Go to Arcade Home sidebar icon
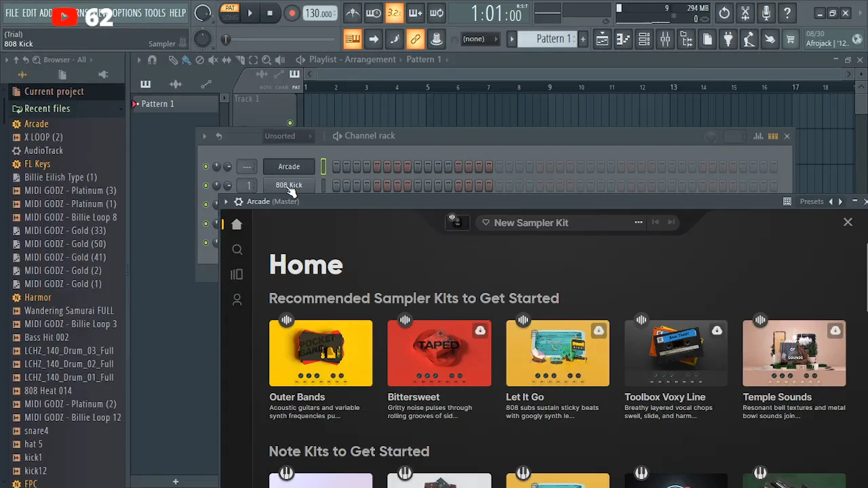The width and height of the screenshot is (868, 488). [237, 224]
